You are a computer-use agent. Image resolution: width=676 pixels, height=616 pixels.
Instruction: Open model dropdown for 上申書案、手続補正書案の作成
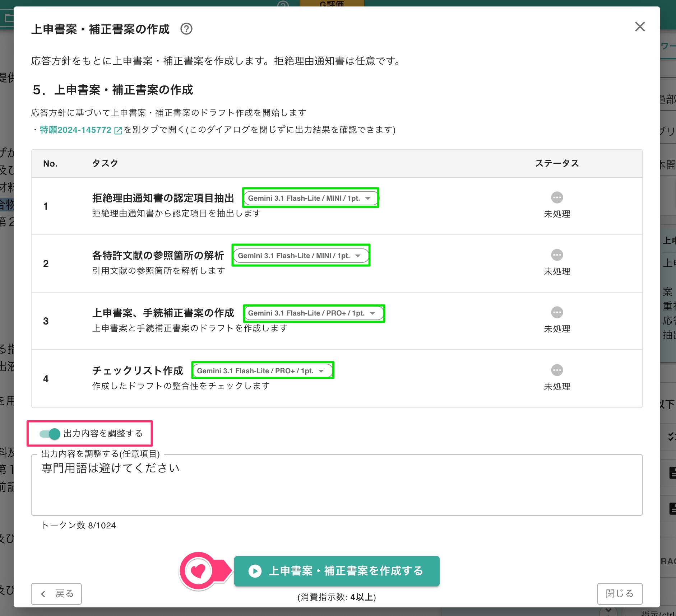point(314,313)
